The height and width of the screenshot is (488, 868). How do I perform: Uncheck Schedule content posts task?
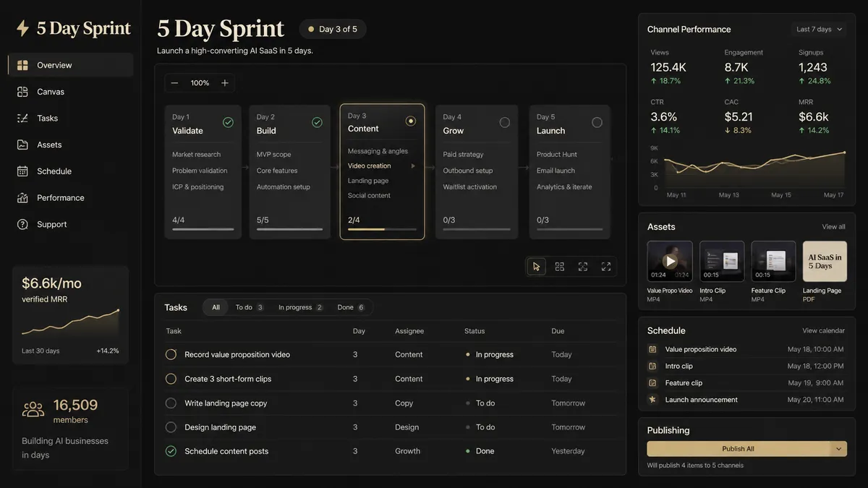(x=171, y=451)
